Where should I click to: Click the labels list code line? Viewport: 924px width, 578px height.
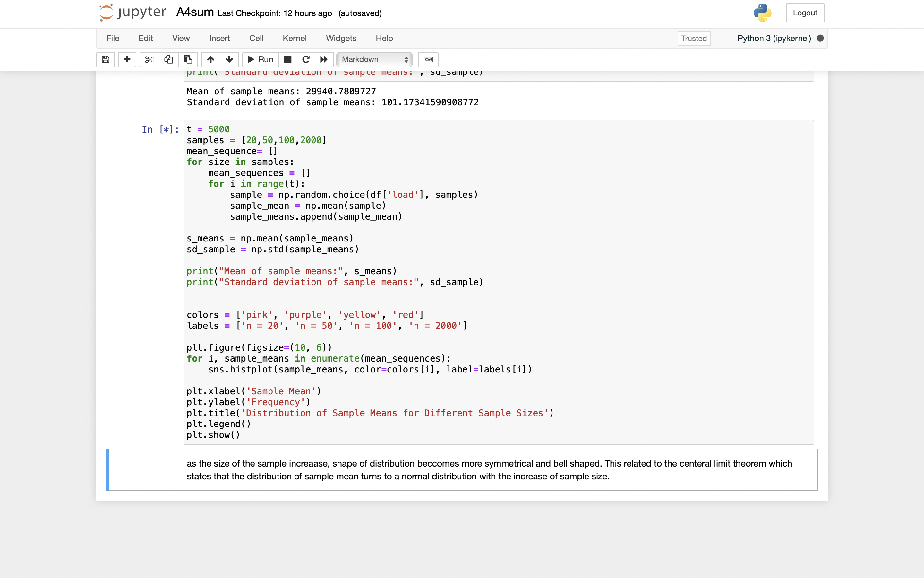click(327, 326)
